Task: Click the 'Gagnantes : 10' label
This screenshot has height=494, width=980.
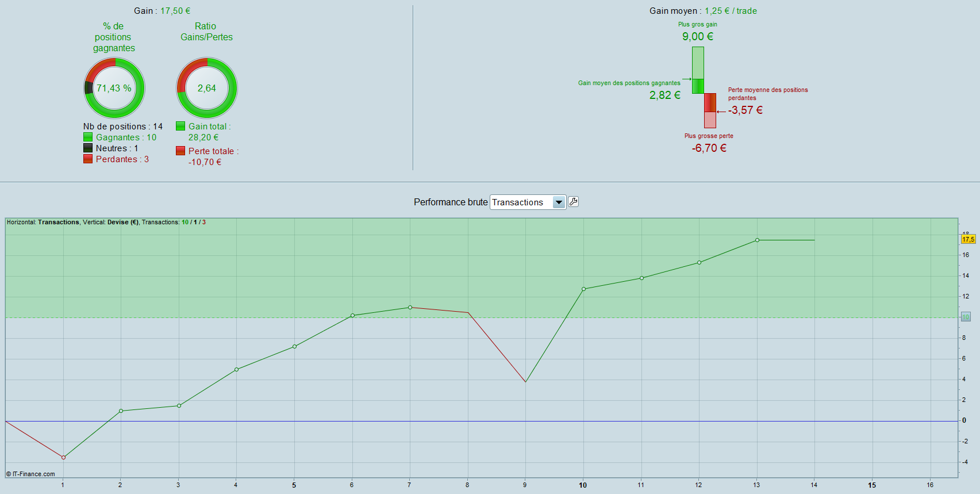Action: click(126, 137)
